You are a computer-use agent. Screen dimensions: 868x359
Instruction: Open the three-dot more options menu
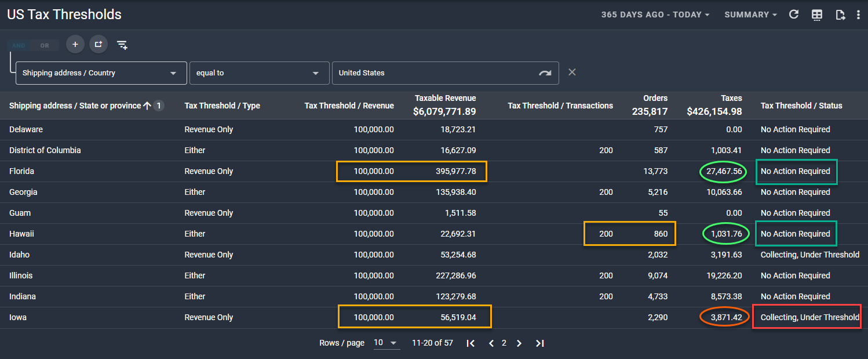(x=859, y=15)
